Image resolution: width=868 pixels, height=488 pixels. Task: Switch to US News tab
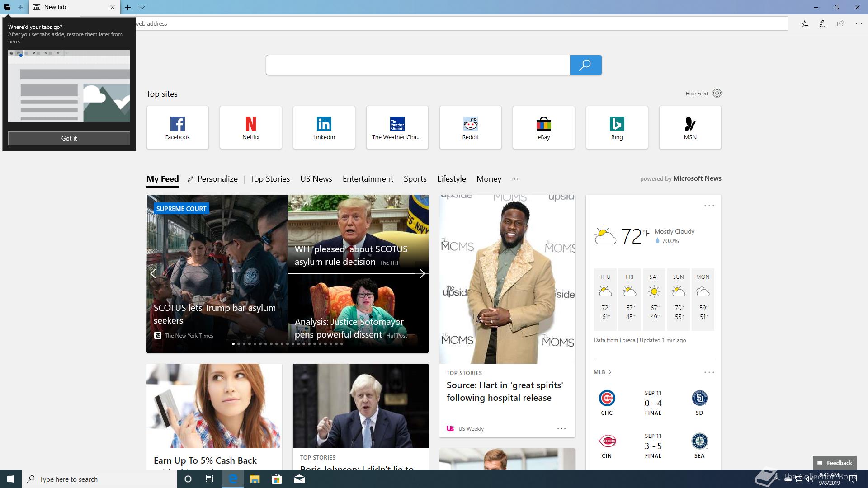[x=316, y=179]
